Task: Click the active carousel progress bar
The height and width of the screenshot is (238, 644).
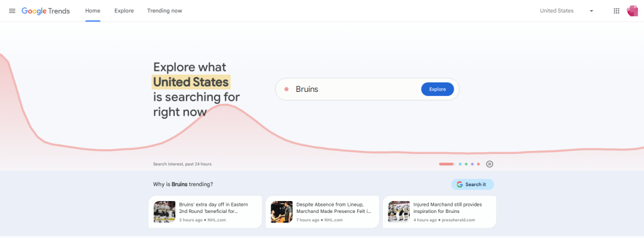Action: (x=447, y=164)
